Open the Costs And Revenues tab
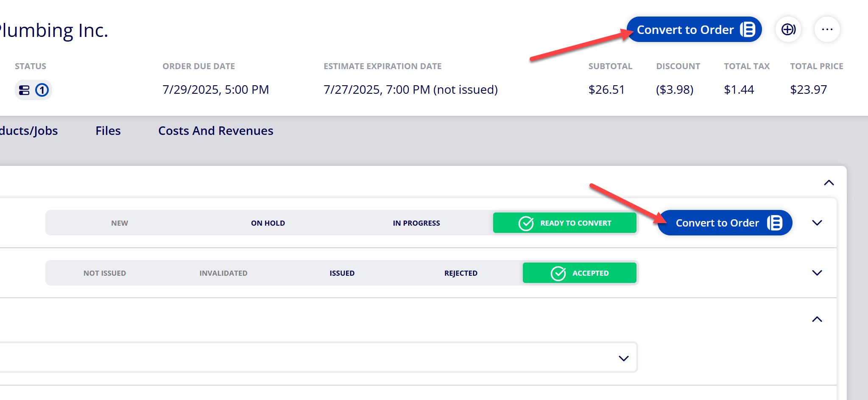Viewport: 868px width, 400px height. pos(216,131)
